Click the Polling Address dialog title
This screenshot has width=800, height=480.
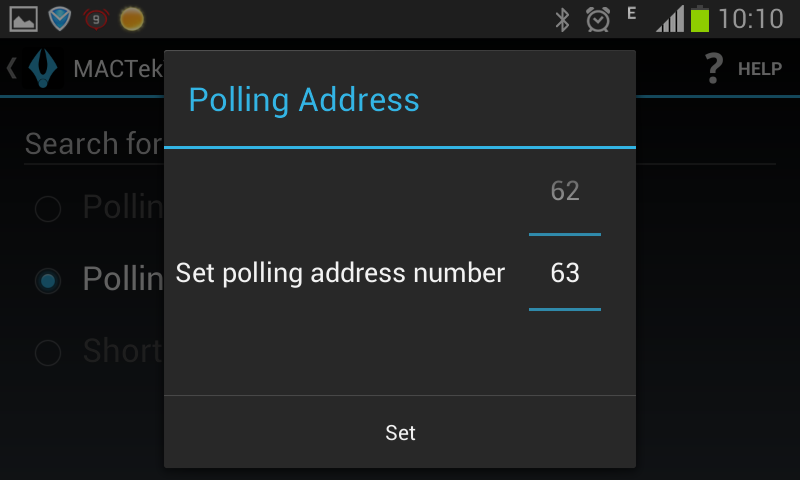pyautogui.click(x=304, y=100)
